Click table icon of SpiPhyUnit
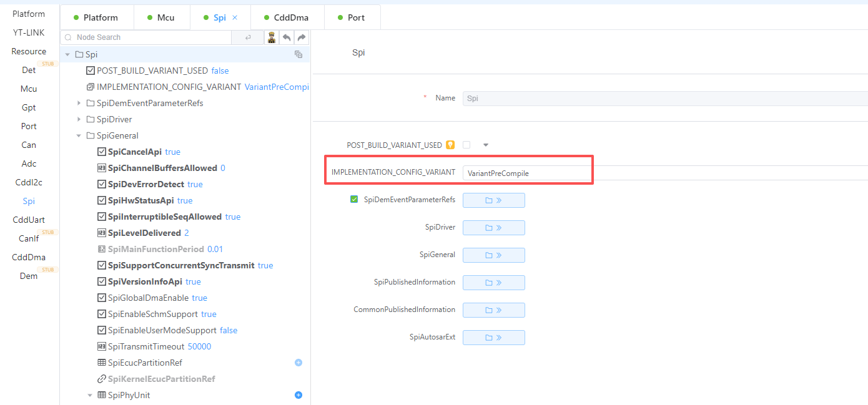Screen dimensions: 868x405 (x=102, y=395)
